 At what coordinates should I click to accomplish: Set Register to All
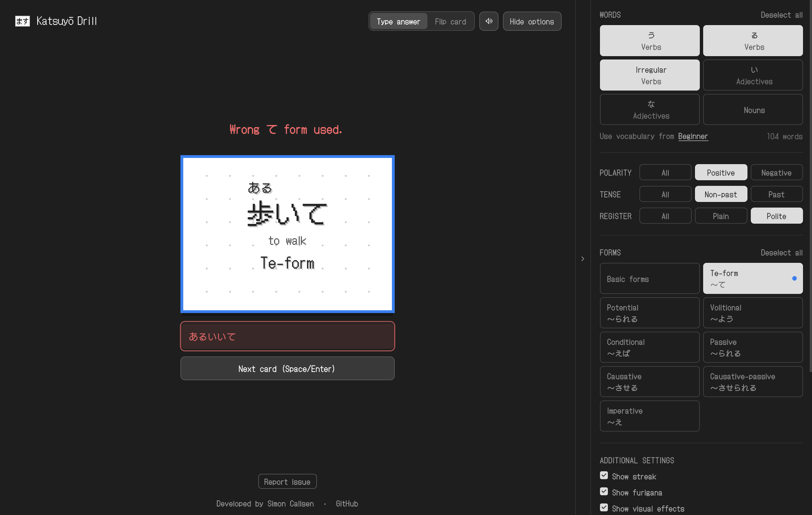click(665, 216)
